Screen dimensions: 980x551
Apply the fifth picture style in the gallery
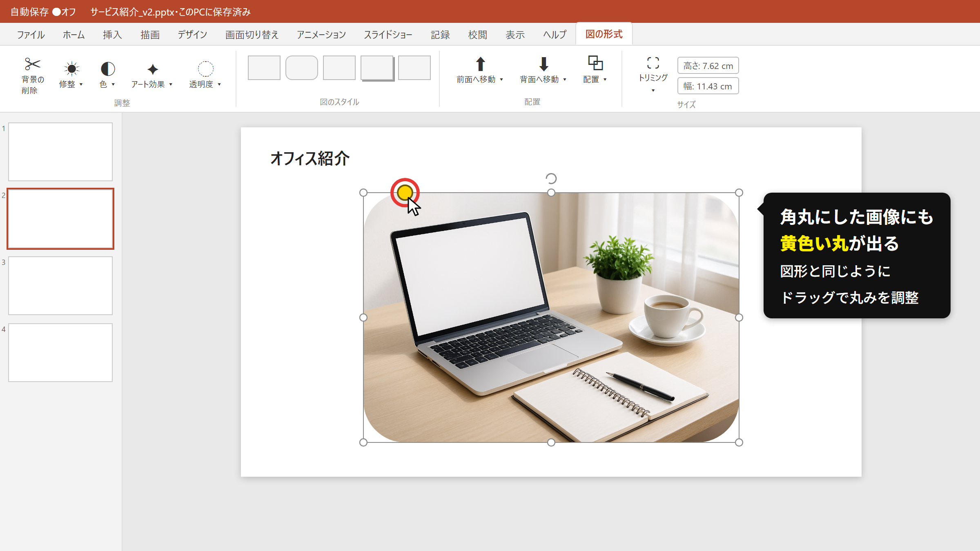pos(414,68)
